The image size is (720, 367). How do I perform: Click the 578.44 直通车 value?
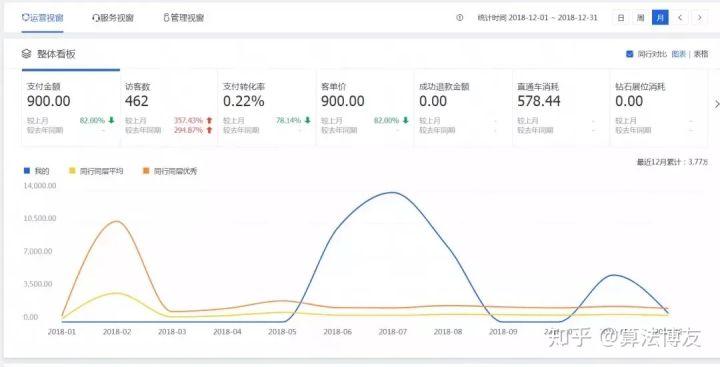pyautogui.click(x=539, y=101)
